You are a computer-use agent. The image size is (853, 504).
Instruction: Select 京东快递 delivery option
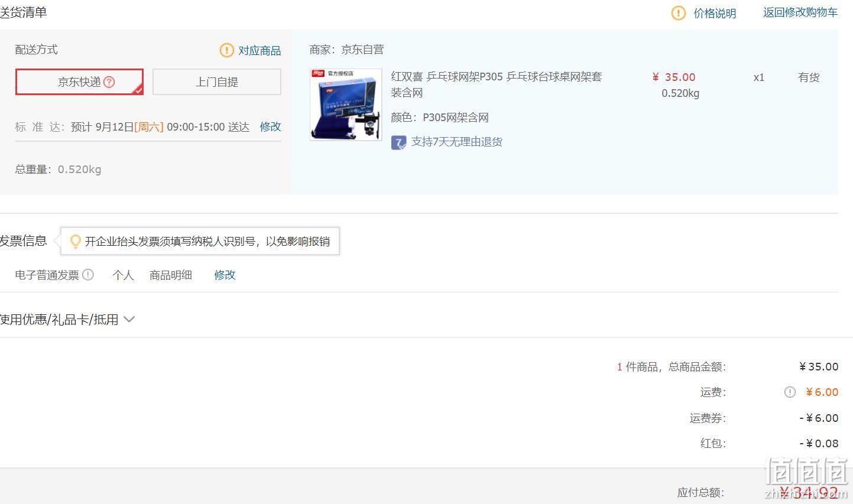[79, 82]
